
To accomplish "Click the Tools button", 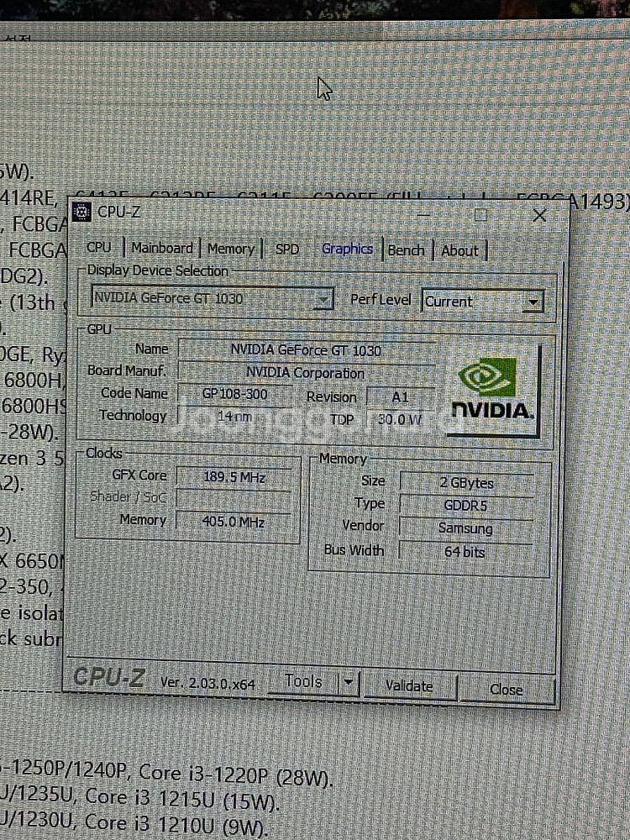I will point(303,681).
